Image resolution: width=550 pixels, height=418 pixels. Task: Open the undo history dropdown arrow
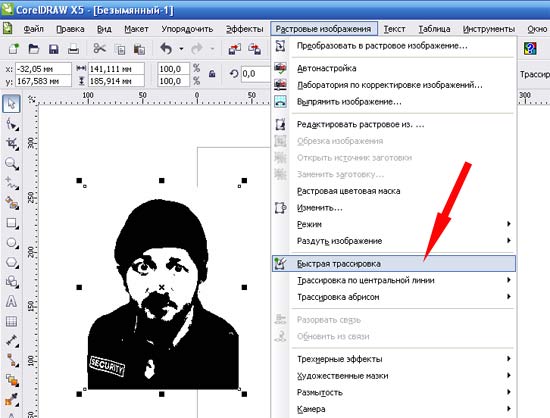[181, 49]
